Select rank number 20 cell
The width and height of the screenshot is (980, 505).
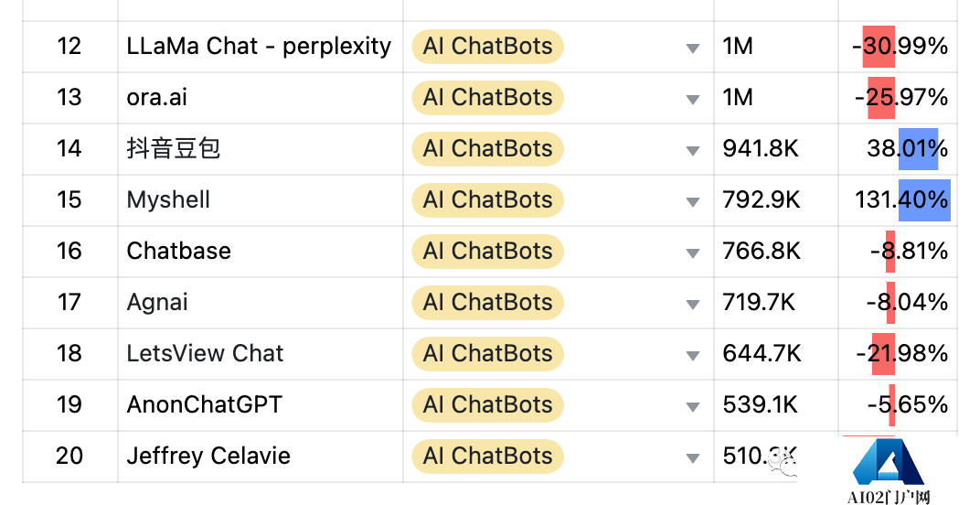point(70,457)
